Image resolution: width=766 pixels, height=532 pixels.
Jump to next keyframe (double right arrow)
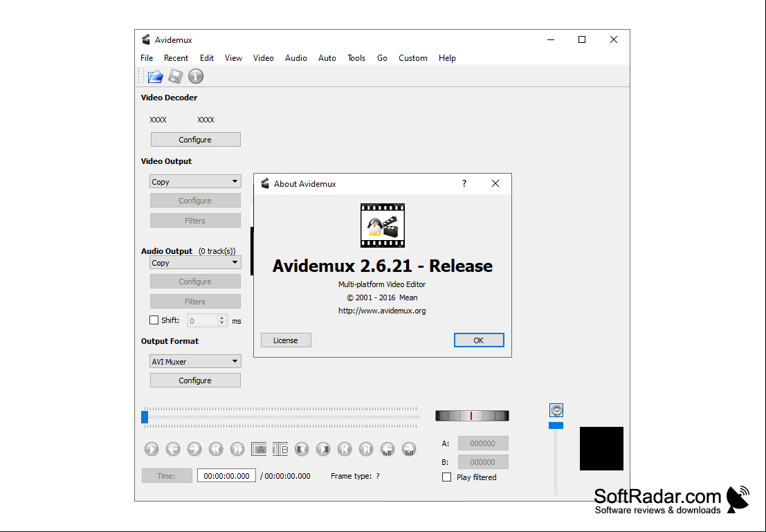tap(237, 449)
